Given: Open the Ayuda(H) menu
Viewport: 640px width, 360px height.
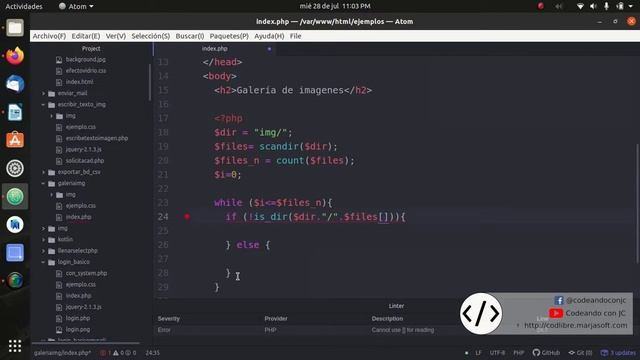Looking at the screenshot, I should tap(269, 36).
